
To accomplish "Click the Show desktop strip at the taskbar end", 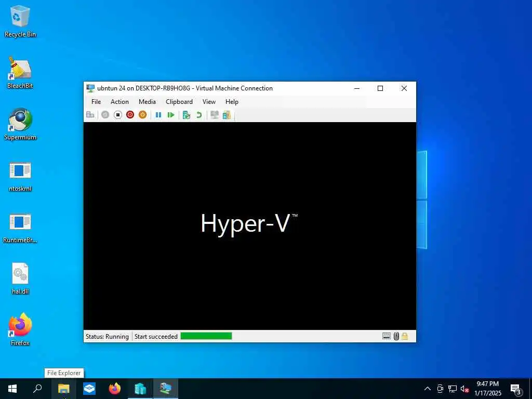I will 530,389.
